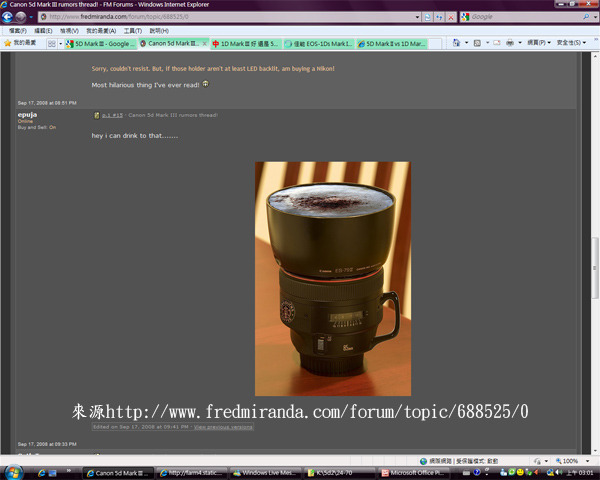Open the recent pages dropdown arrow
This screenshot has height=480, width=600.
tap(31, 17)
